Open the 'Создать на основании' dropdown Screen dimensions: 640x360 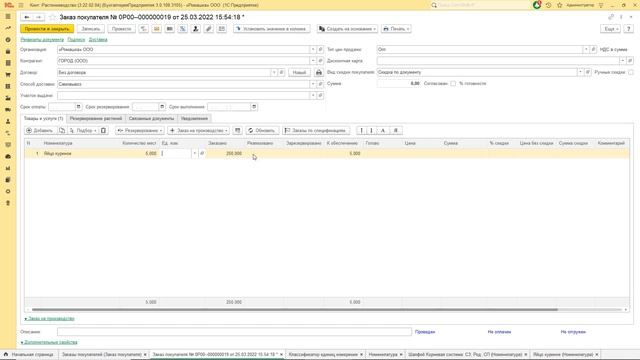[x=347, y=29]
